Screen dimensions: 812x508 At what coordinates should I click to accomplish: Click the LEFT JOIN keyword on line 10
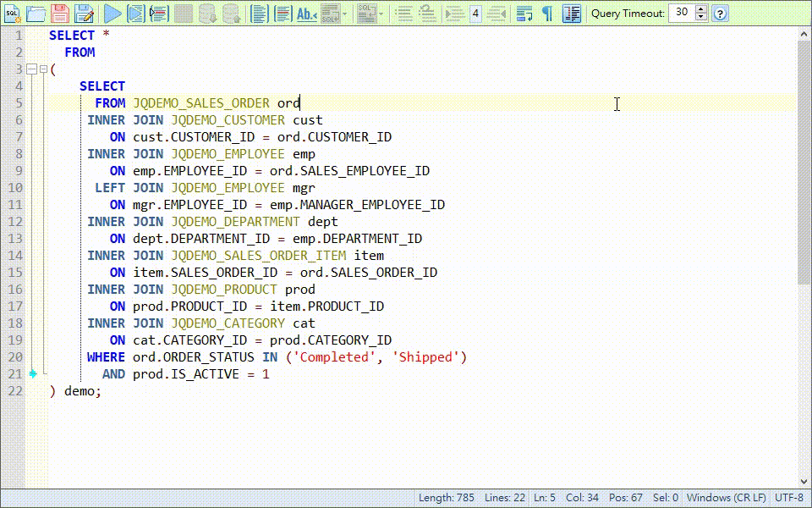click(x=129, y=188)
